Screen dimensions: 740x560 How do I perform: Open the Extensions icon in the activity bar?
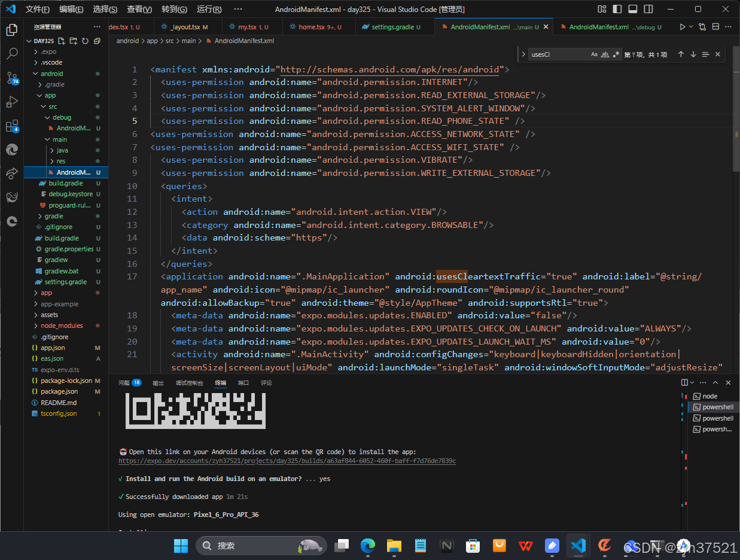(13, 126)
